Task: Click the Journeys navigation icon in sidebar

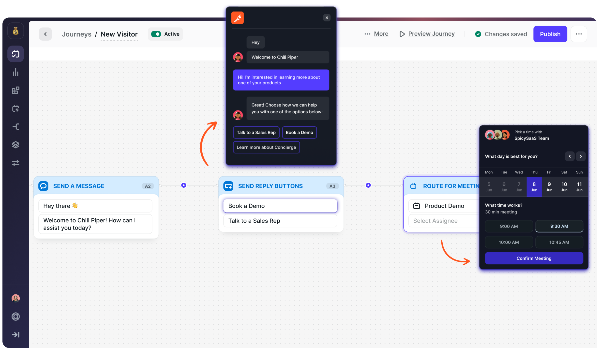Action: click(x=15, y=54)
